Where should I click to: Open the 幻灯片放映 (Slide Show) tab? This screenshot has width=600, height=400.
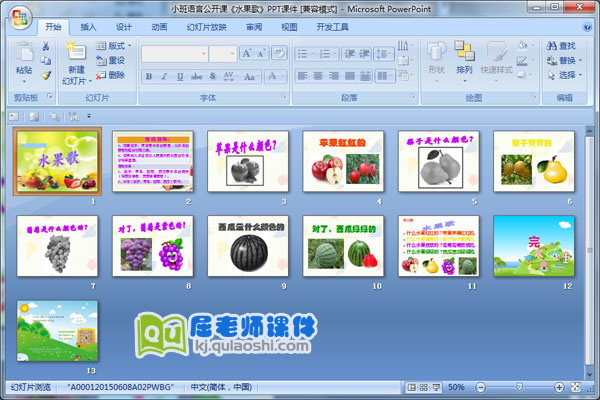[x=207, y=27]
